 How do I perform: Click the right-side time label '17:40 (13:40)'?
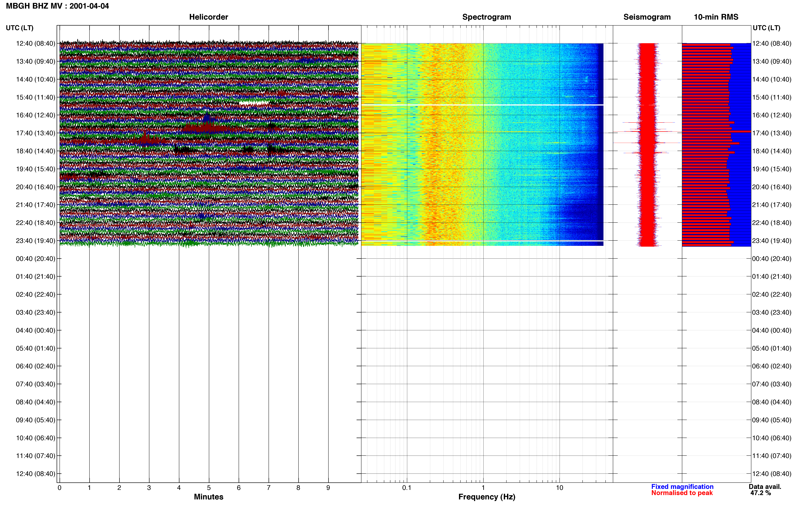(x=772, y=133)
